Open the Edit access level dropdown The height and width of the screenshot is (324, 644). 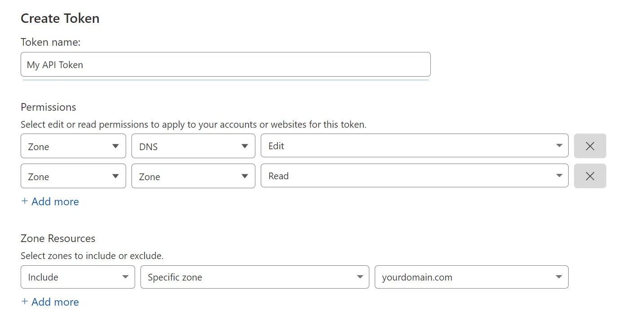click(x=413, y=146)
